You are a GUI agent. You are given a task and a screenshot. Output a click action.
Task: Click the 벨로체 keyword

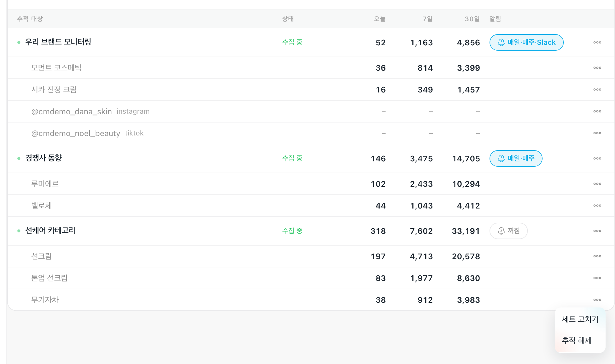pos(42,206)
